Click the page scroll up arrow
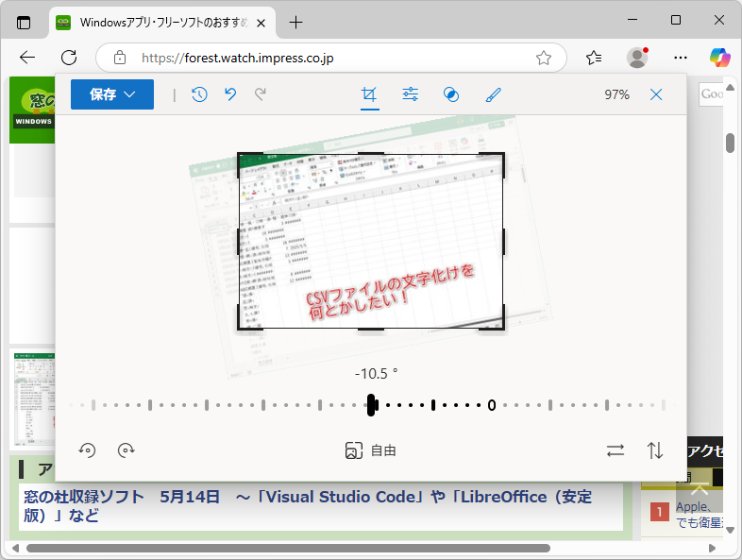The height and width of the screenshot is (560, 742). [730, 88]
